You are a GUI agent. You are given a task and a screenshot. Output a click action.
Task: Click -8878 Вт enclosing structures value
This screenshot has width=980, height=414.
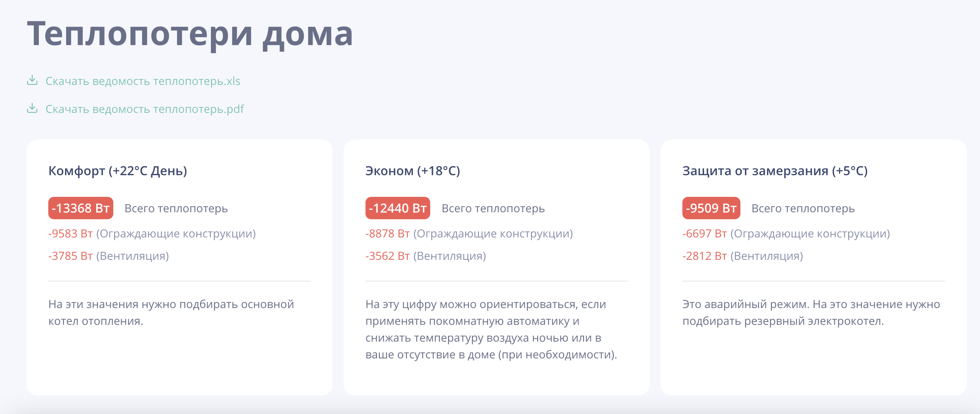(x=387, y=234)
